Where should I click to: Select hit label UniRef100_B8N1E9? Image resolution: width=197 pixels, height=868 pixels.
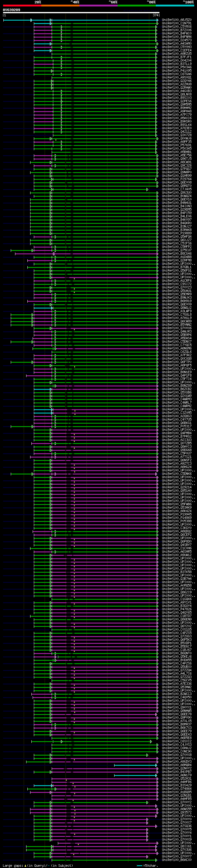click(177, 372)
